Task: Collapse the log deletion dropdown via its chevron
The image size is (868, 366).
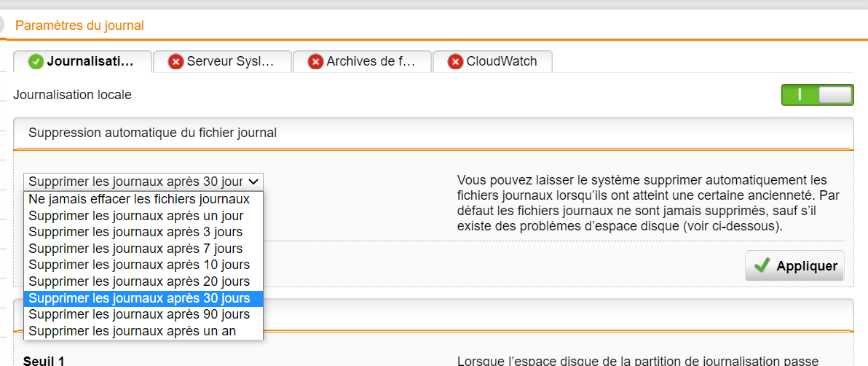Action: click(x=253, y=182)
